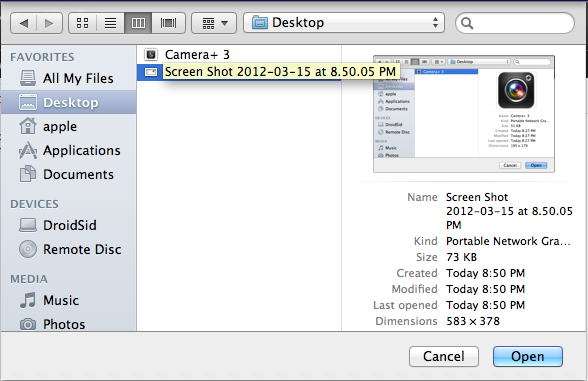Select All My Files in sidebar
Image resolution: width=588 pixels, height=381 pixels.
[x=69, y=78]
